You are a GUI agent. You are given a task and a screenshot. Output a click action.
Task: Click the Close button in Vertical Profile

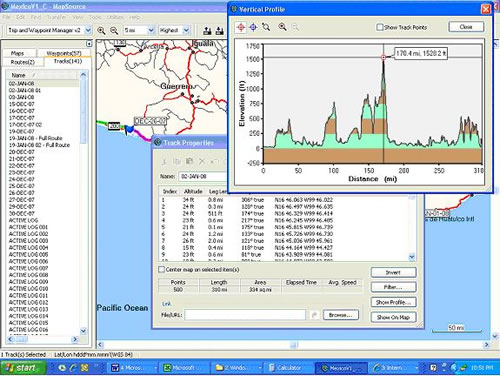click(x=466, y=27)
